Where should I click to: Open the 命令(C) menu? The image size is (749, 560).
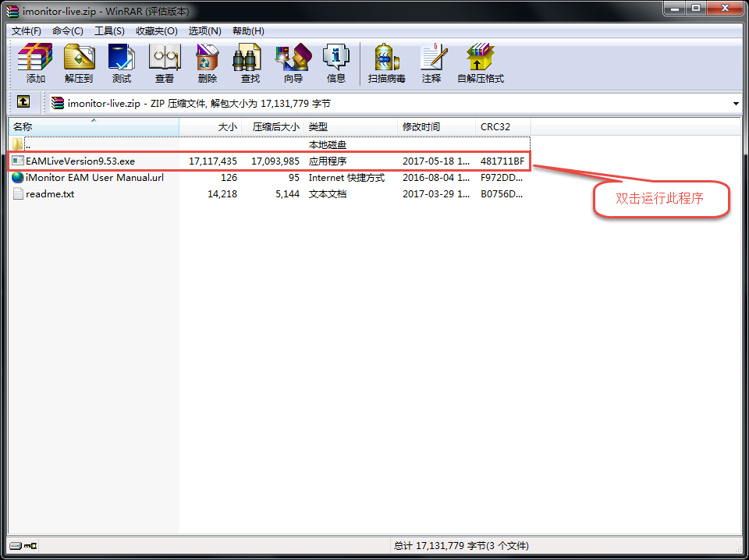click(68, 31)
